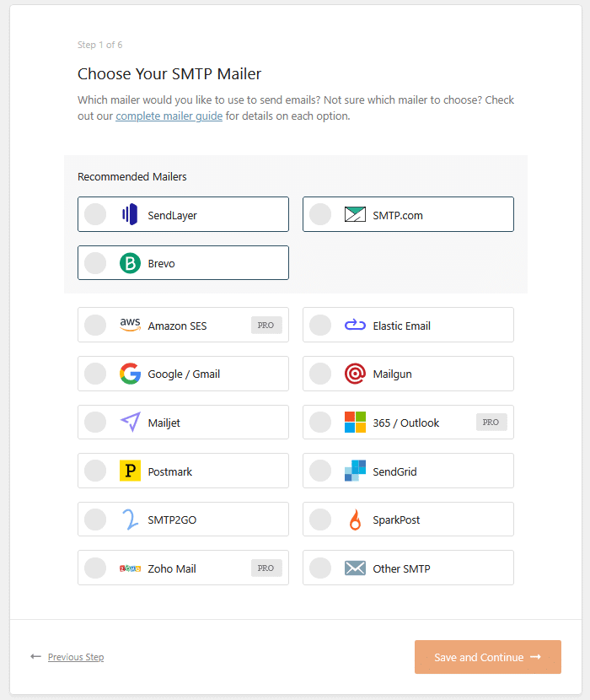Select the SendLayer mailer icon
Viewport: 590px width, 700px height.
(x=129, y=214)
